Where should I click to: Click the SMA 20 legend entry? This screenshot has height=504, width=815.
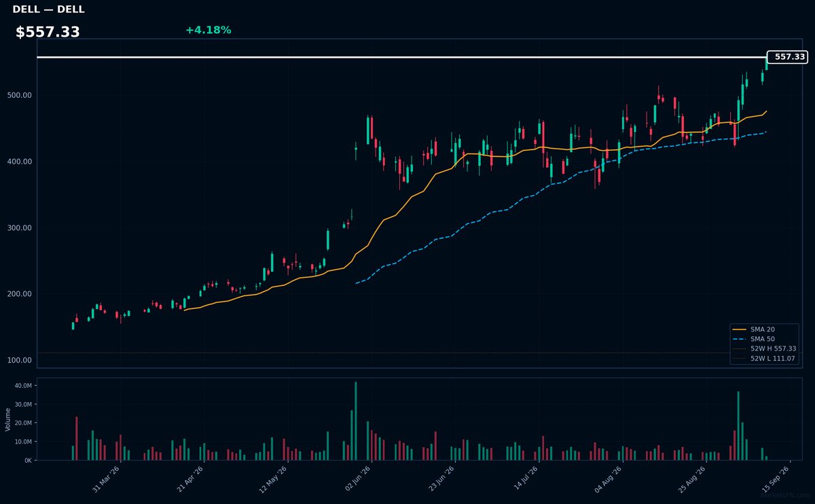click(763, 329)
